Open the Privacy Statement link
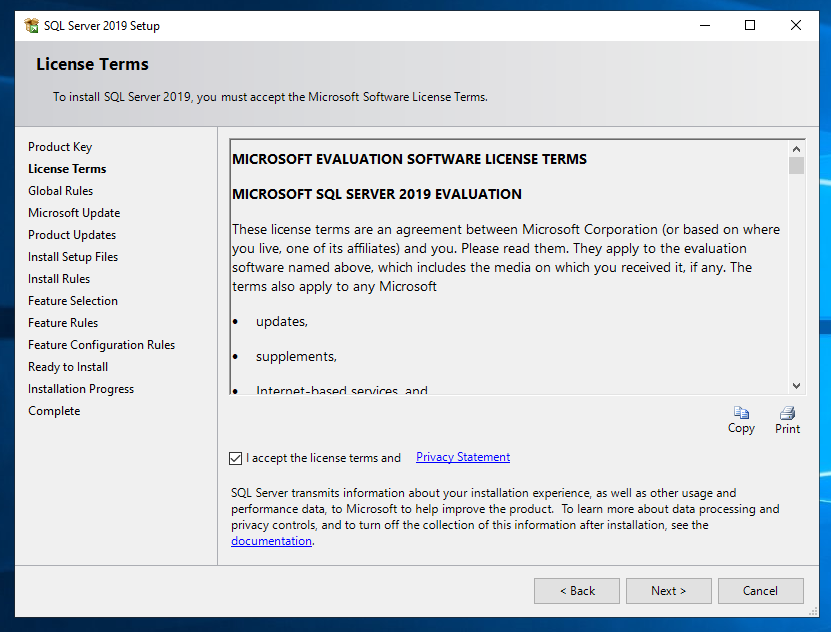The image size is (831, 632). 462,457
